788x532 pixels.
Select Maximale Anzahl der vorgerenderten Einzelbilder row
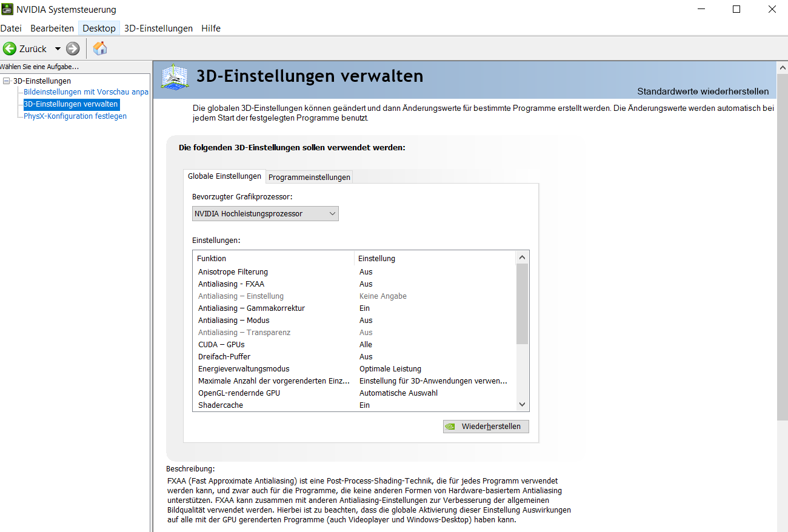[x=354, y=381]
